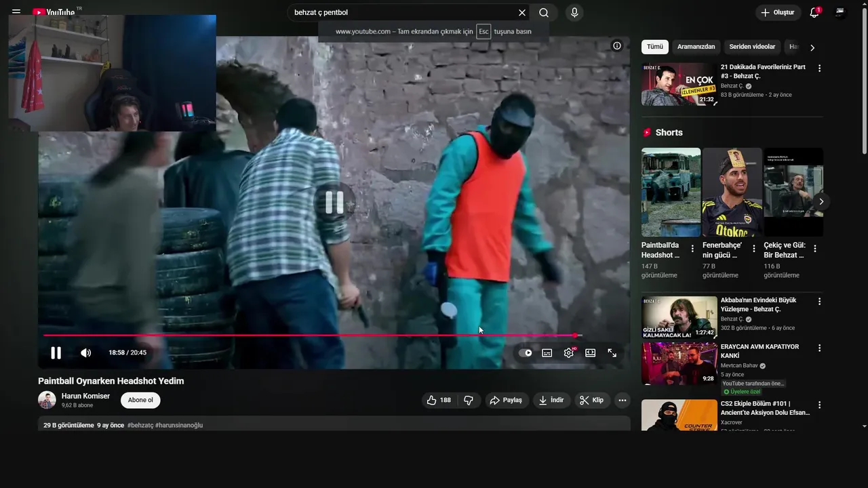The image size is (868, 488).
Task: Show video info card icon
Action: point(617,45)
